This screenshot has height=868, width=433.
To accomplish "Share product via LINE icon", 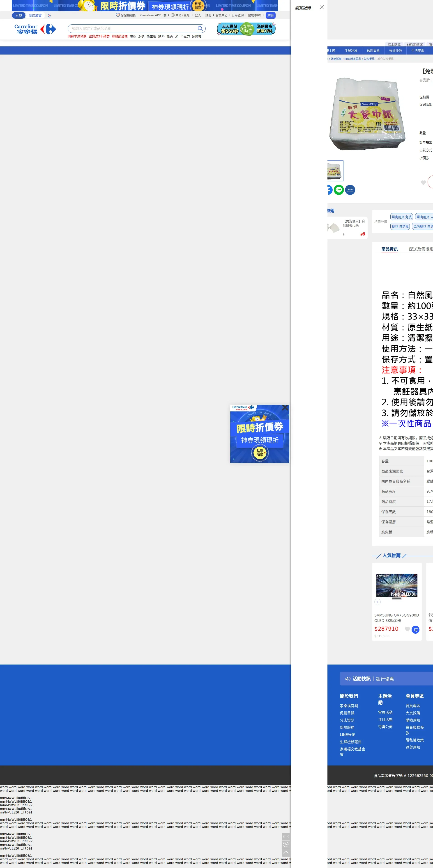I will 339,190.
